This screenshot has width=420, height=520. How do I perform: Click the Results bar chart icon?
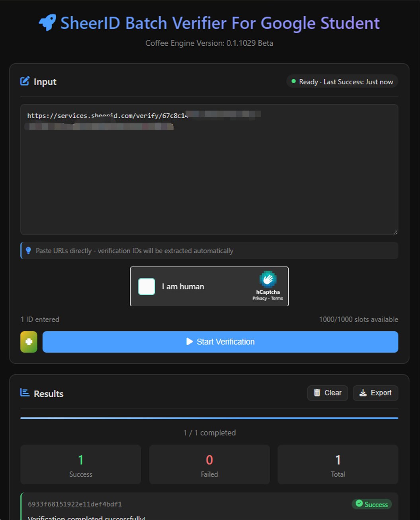coord(25,393)
